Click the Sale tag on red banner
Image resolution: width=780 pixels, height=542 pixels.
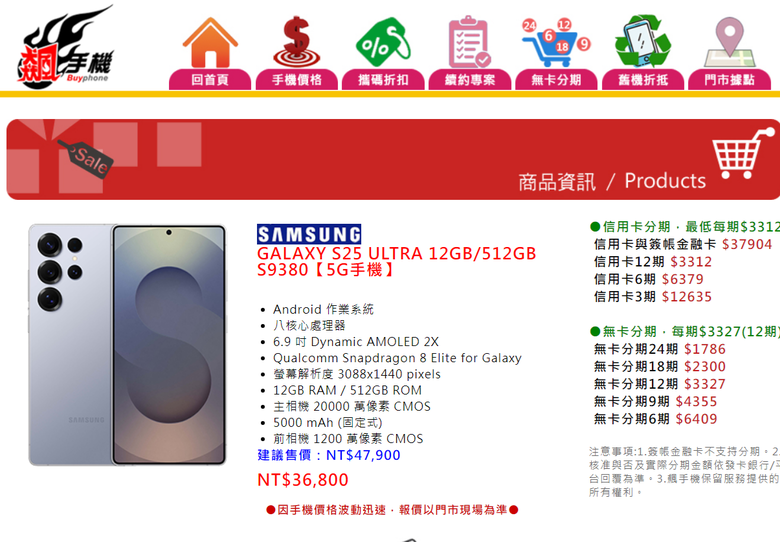click(x=86, y=159)
